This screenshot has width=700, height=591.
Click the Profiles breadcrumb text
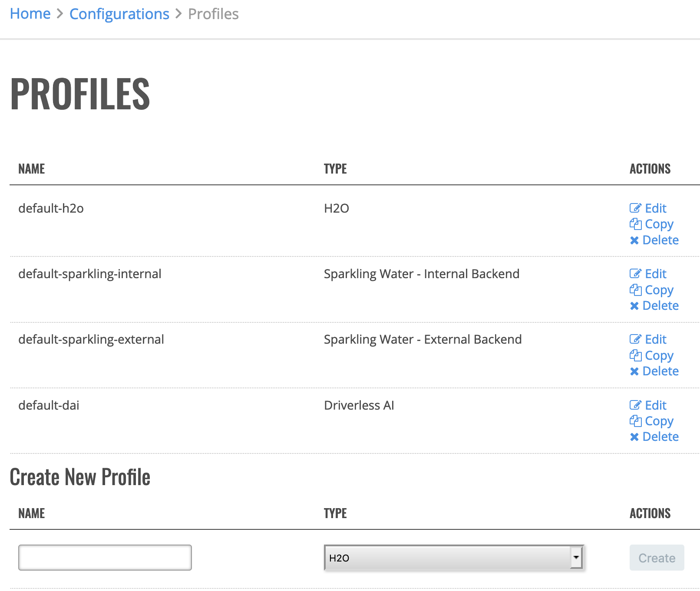click(213, 14)
